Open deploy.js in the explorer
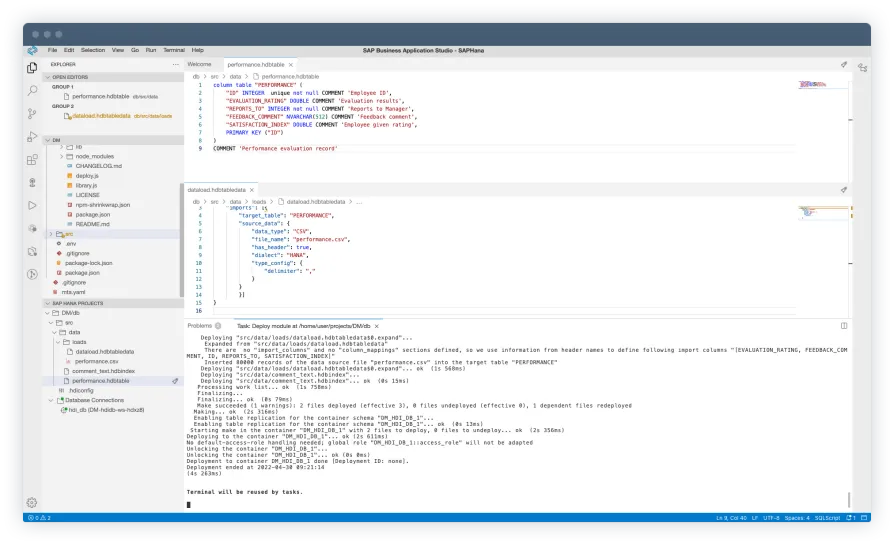 tap(87, 176)
